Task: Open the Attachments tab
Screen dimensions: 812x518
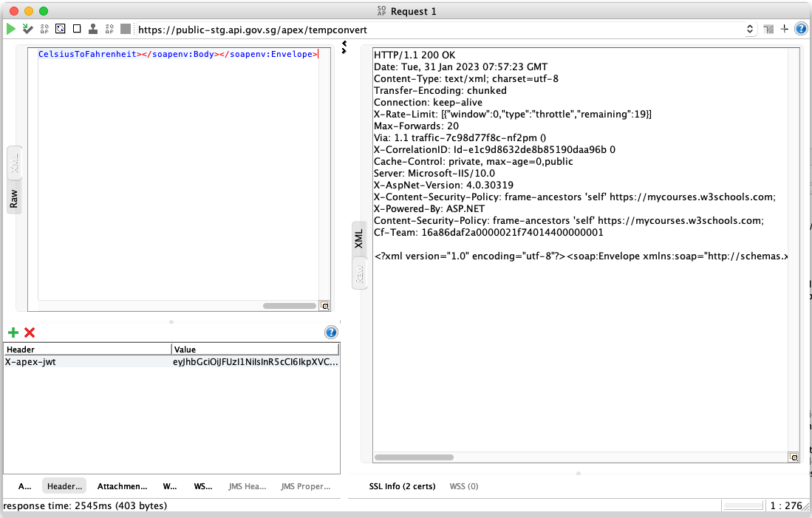Action: [x=122, y=486]
